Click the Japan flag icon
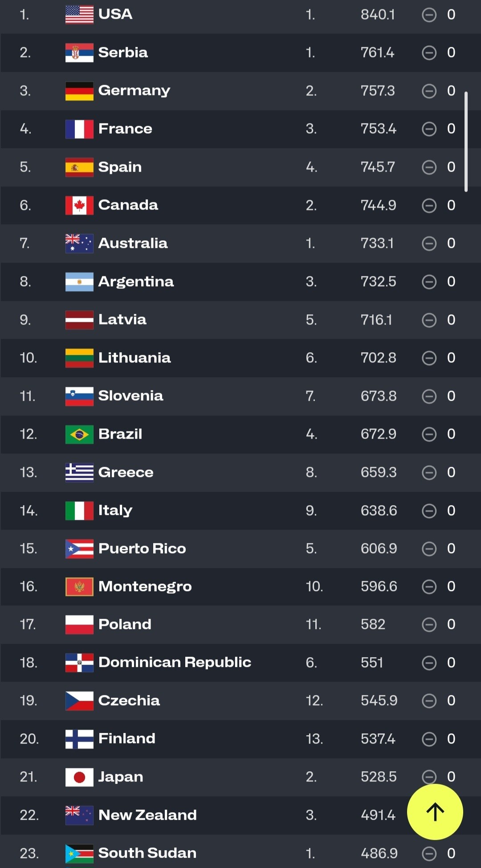This screenshot has height=868, width=481. 79,777
